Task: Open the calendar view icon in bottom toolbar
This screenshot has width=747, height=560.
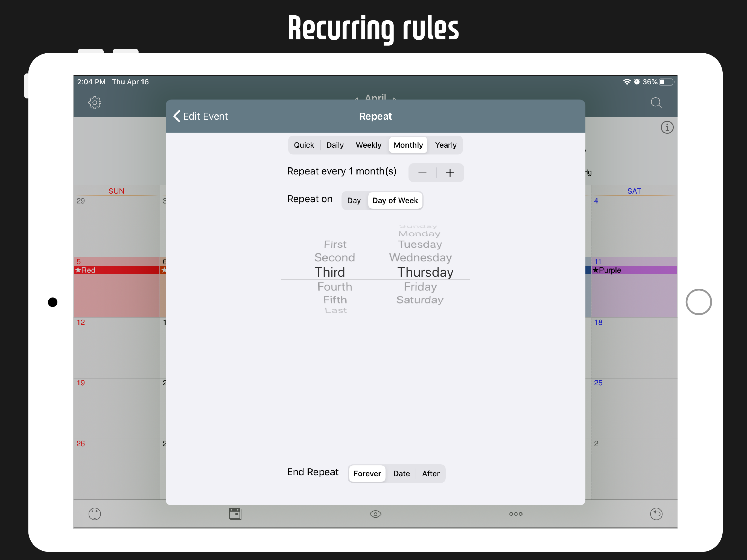Action: (235, 514)
